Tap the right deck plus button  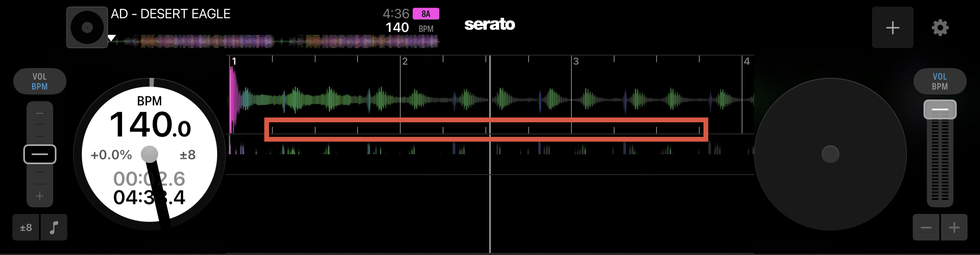pos(954,227)
